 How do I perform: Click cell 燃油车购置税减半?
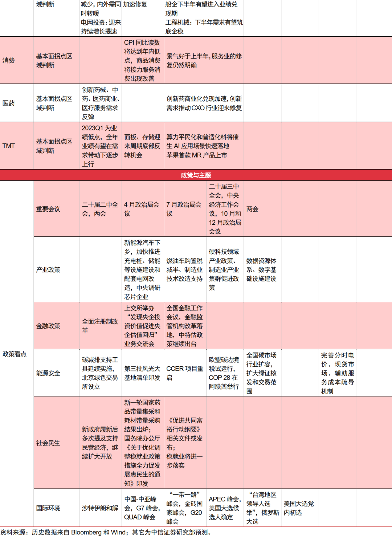[x=185, y=269]
